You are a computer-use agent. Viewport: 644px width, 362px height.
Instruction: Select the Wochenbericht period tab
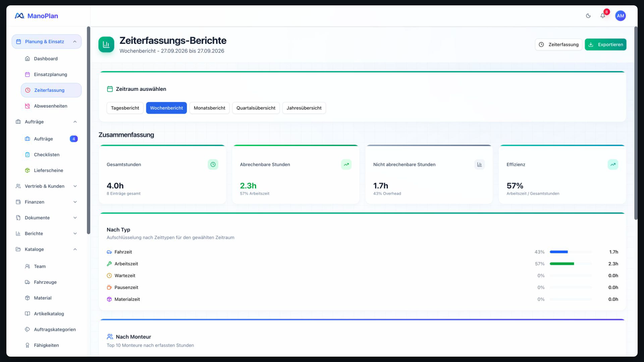coord(166,108)
